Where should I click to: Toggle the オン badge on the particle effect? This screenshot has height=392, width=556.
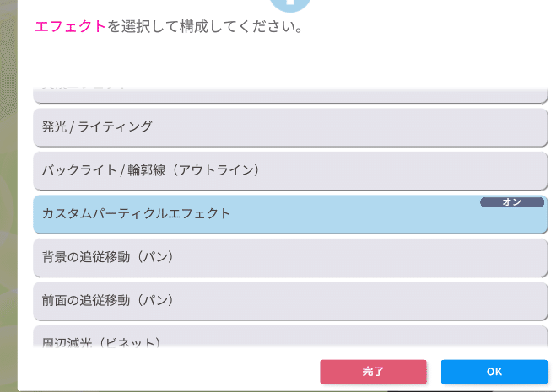[x=512, y=202]
